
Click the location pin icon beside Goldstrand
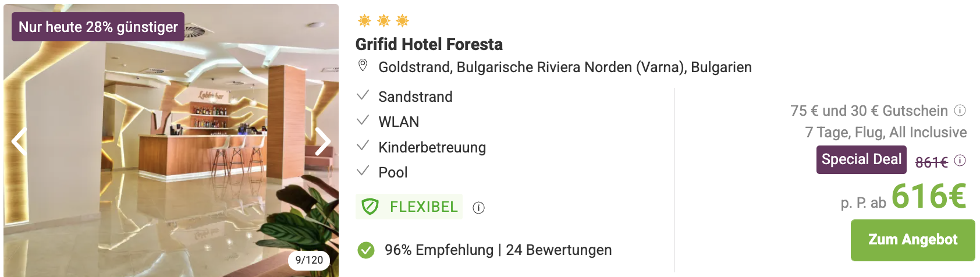[363, 65]
